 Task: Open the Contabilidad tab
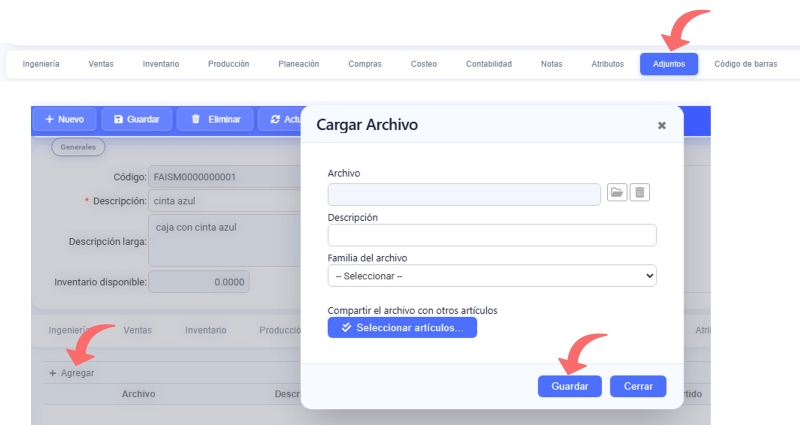click(488, 64)
